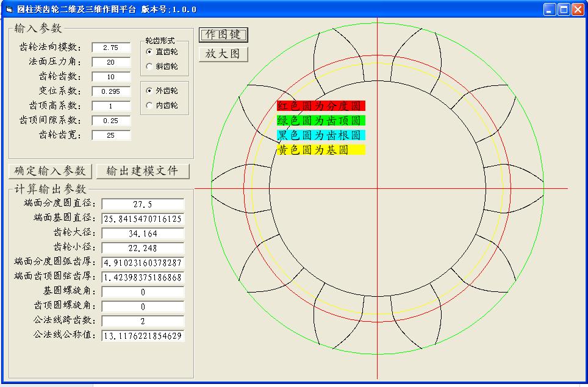588x387 pixels.
Task: Click the 齿轮大径 output field
Action: coord(143,233)
